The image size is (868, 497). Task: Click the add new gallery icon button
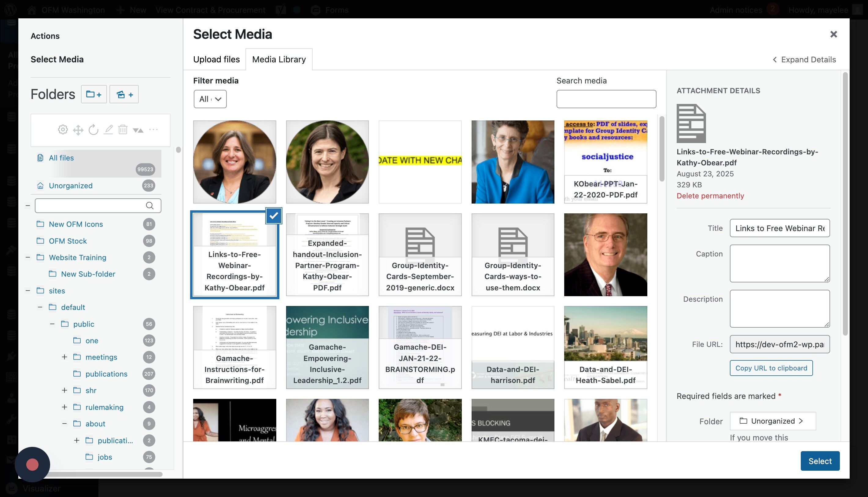124,94
